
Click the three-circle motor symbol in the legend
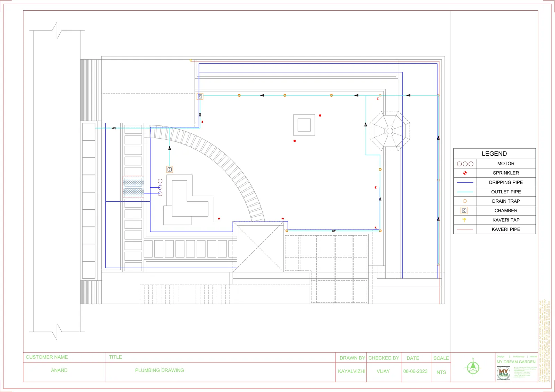(x=465, y=164)
